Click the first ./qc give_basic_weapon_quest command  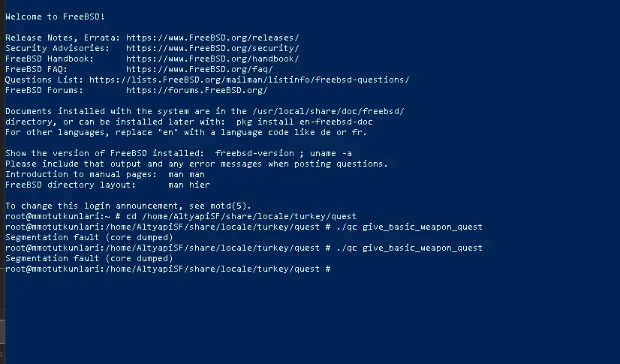[409, 227]
